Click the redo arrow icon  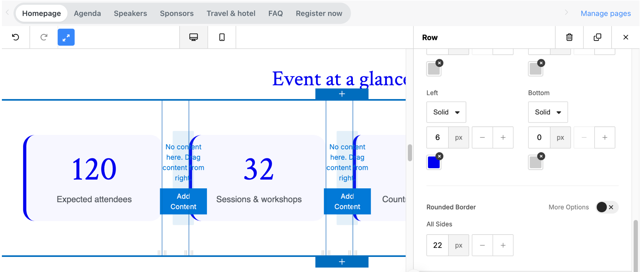44,37
